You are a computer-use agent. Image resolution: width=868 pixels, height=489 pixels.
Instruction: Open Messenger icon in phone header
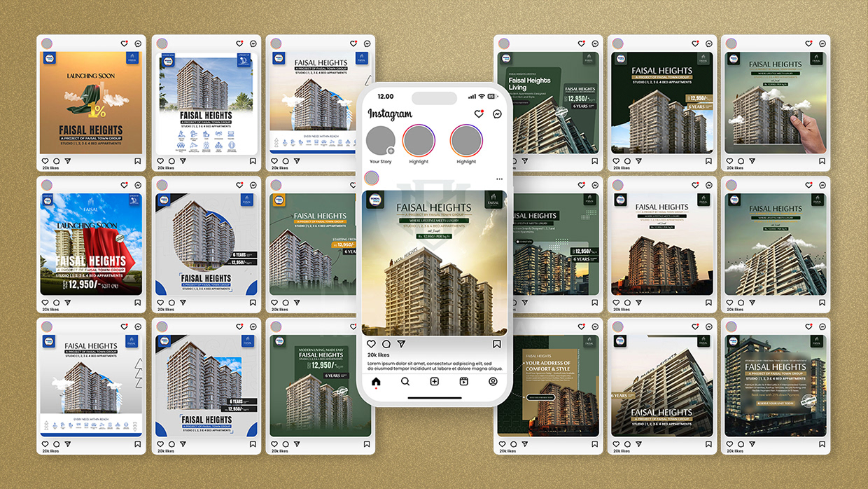pos(498,113)
